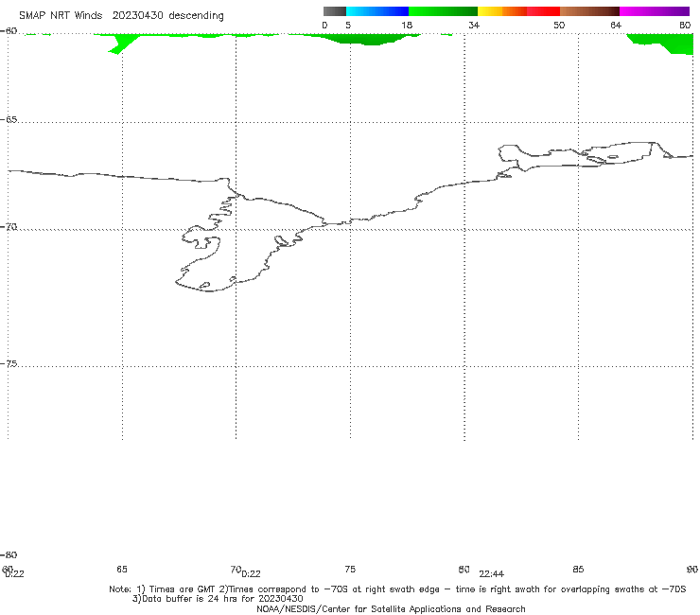This screenshot has height=615, width=700.
Task: Click the latitude label '-70'
Action: pyautogui.click(x=9, y=227)
